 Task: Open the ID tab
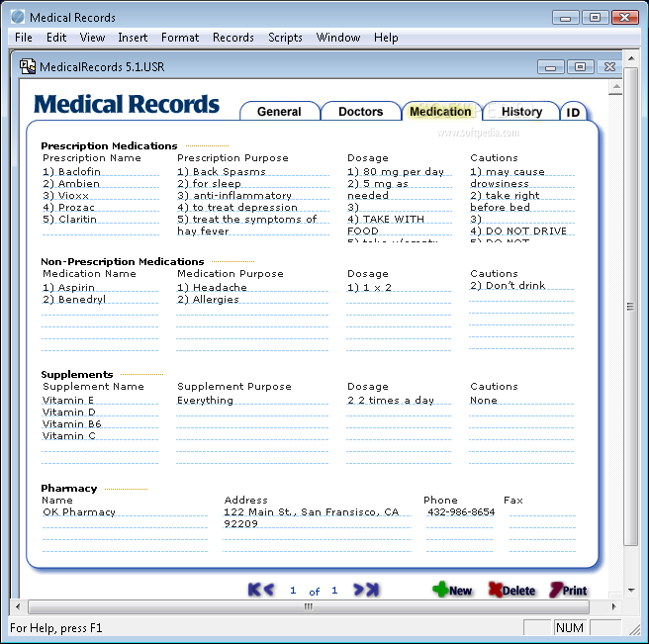coord(573,112)
